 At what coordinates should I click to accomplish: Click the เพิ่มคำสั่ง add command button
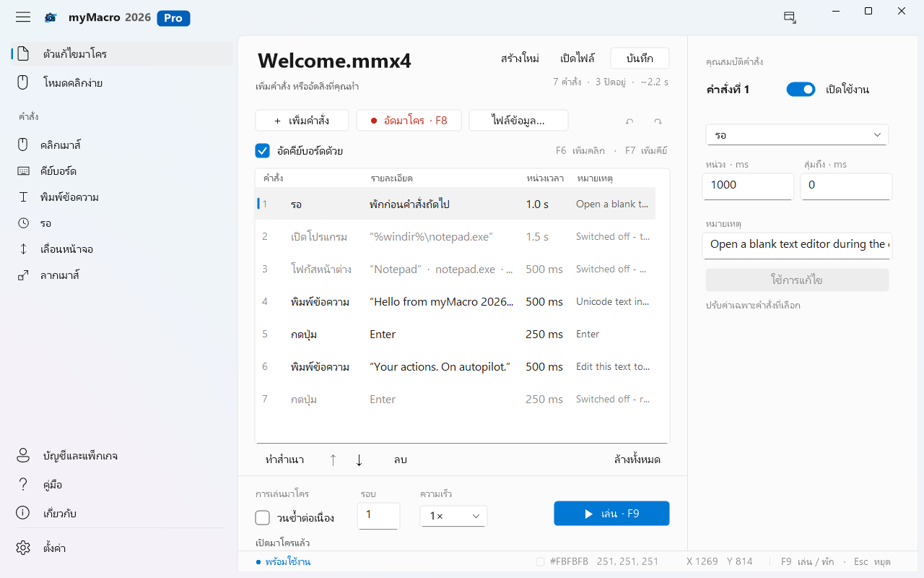point(302,121)
